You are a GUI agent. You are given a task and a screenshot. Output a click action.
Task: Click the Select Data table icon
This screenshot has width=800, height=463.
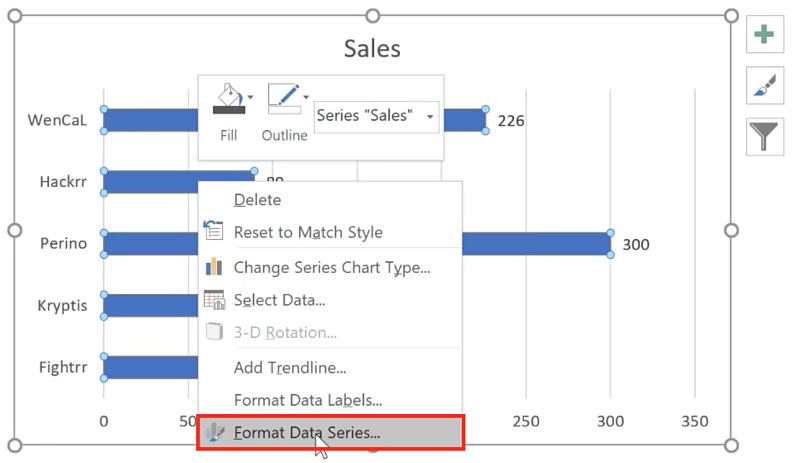214,300
